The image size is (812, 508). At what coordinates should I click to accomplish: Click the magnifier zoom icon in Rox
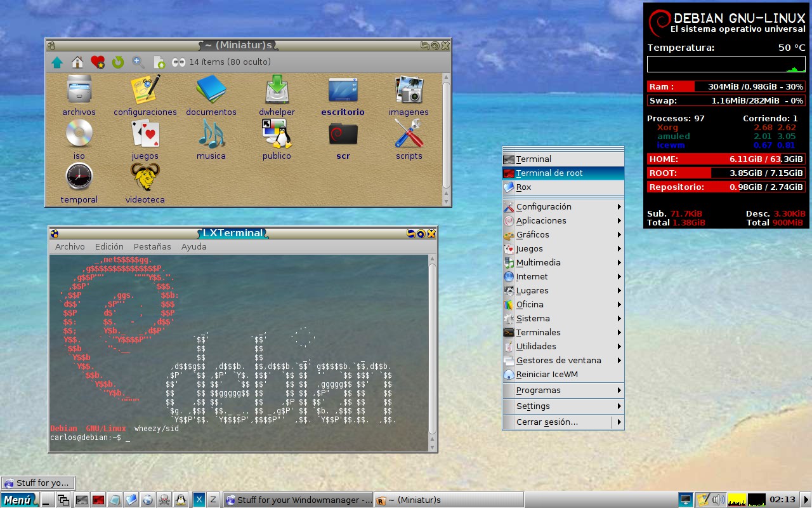[x=138, y=62]
